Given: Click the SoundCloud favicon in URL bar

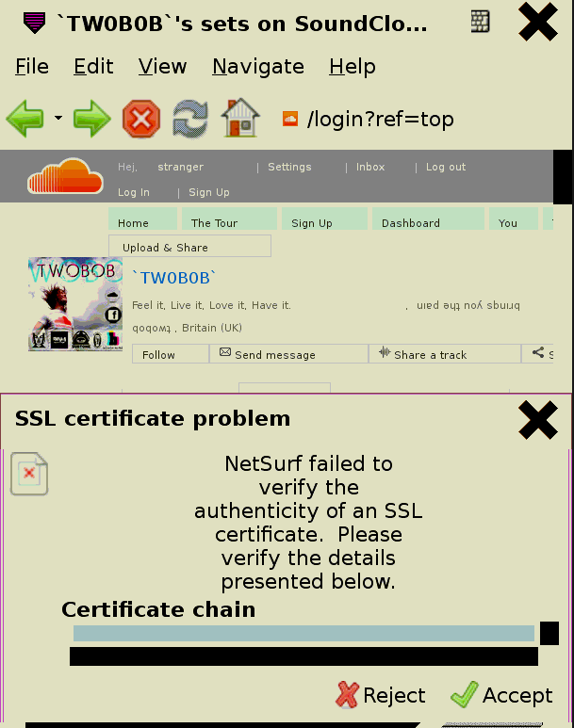Looking at the screenshot, I should pos(290,119).
